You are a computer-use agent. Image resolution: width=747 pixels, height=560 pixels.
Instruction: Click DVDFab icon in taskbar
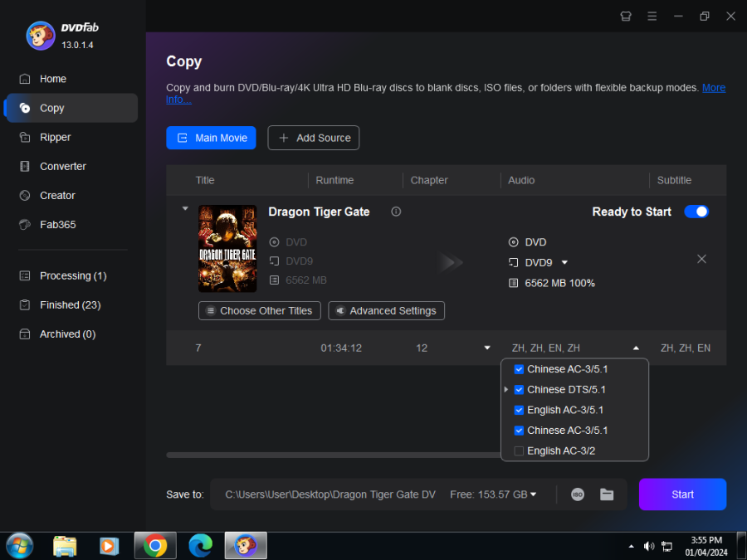(x=246, y=546)
